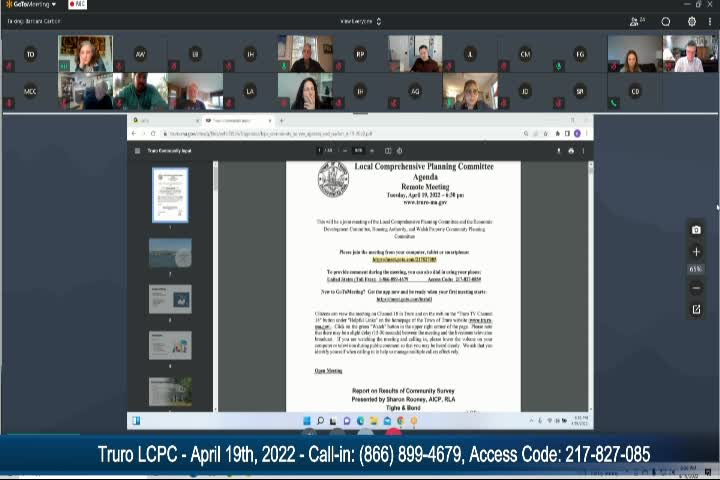720x480 pixels.
Task: Select the first page thumbnail
Action: pyautogui.click(x=170, y=195)
